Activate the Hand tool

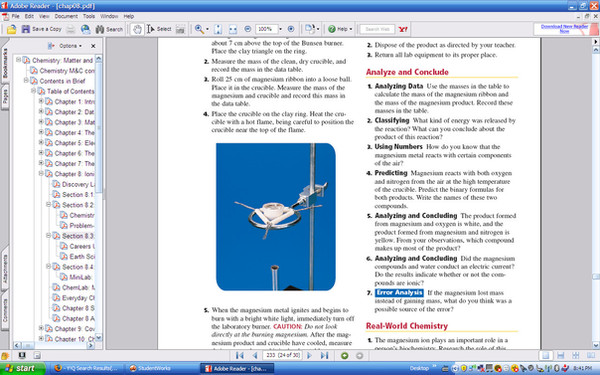click(x=137, y=29)
